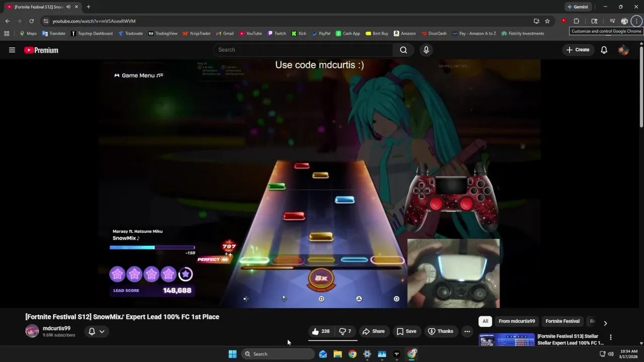Click the Share button
The width and height of the screenshot is (644, 362).
373,331
